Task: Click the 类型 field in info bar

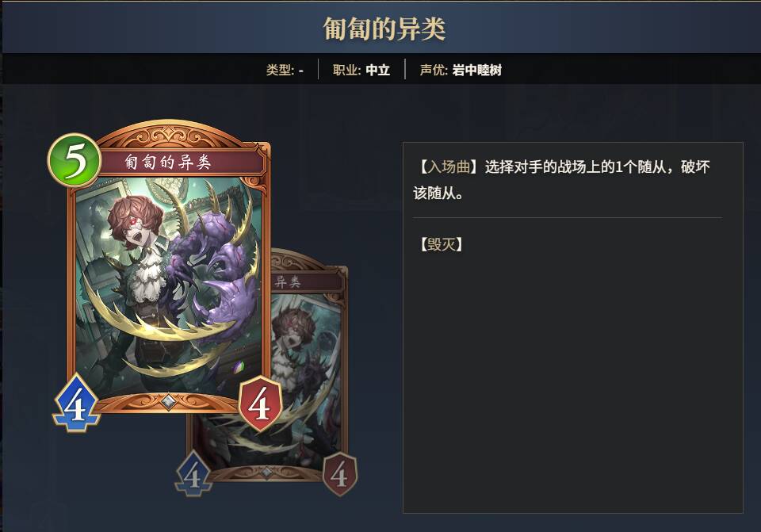Action: coord(285,70)
